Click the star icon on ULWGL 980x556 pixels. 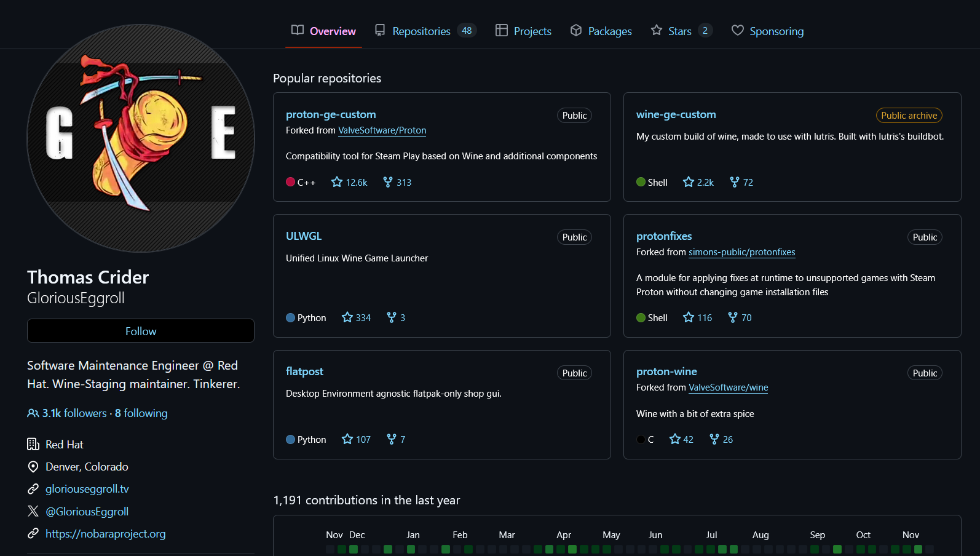pos(347,317)
